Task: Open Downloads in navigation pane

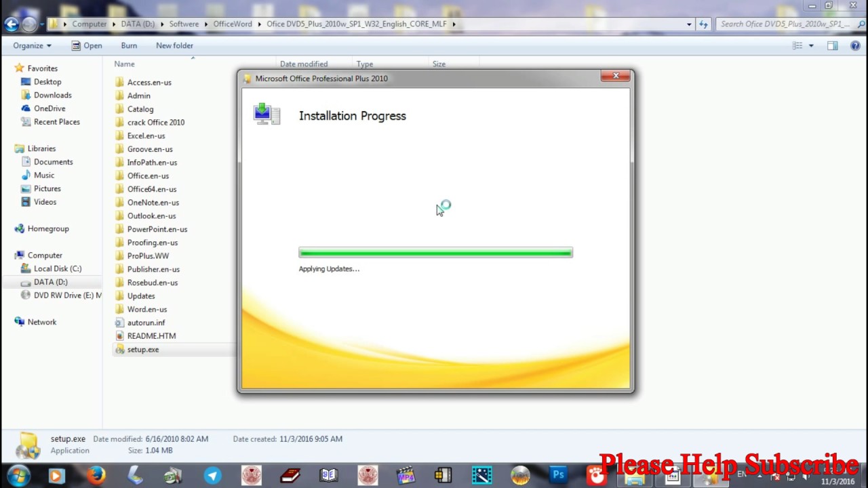Action: pos(53,96)
